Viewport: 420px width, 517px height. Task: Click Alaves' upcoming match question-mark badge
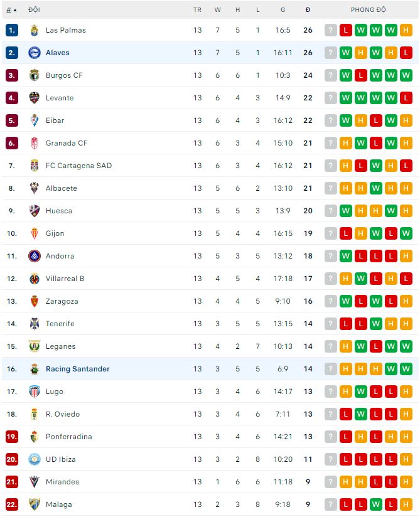tap(331, 53)
